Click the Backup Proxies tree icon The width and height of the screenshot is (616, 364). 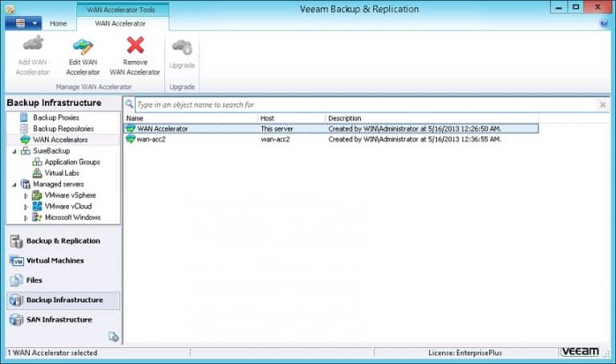pos(24,117)
